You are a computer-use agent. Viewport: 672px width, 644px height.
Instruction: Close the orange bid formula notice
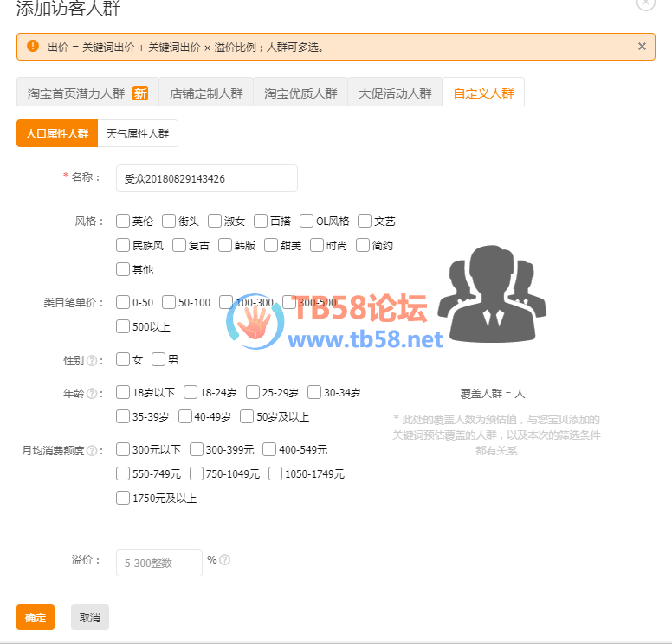pos(642,46)
